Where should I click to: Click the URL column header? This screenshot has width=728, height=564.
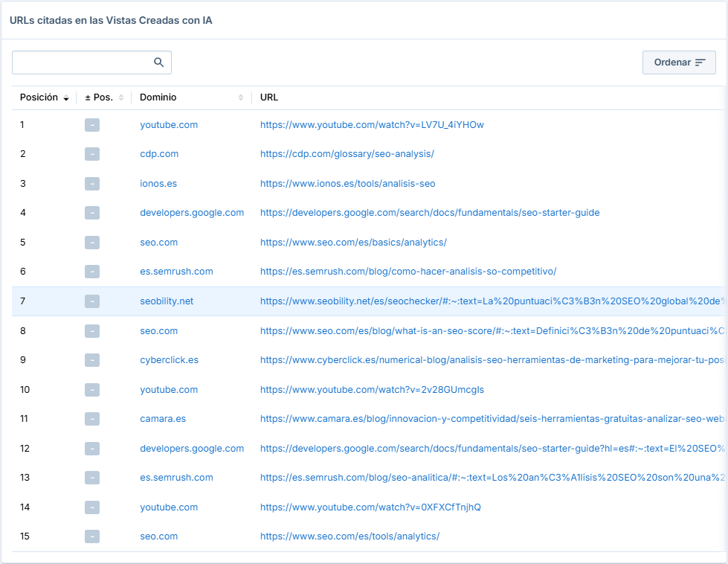(x=269, y=97)
